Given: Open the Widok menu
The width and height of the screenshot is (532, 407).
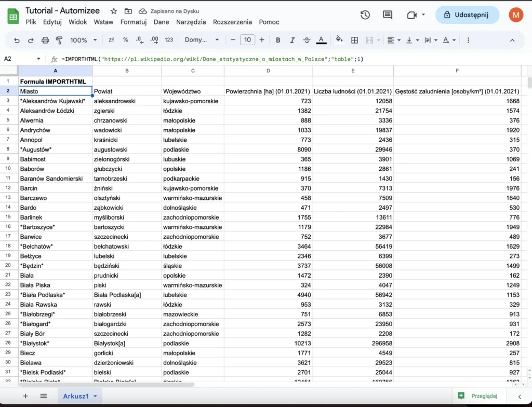Looking at the screenshot, I should point(78,22).
